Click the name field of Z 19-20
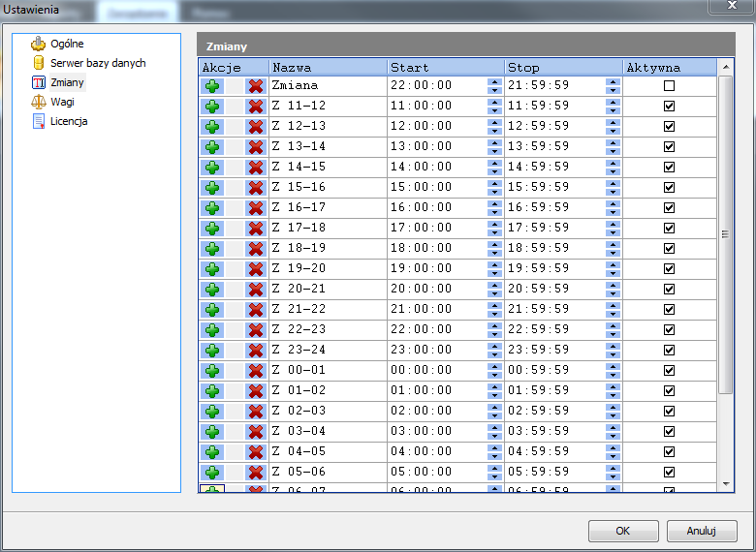Viewport: 756px width, 552px height. (x=328, y=268)
